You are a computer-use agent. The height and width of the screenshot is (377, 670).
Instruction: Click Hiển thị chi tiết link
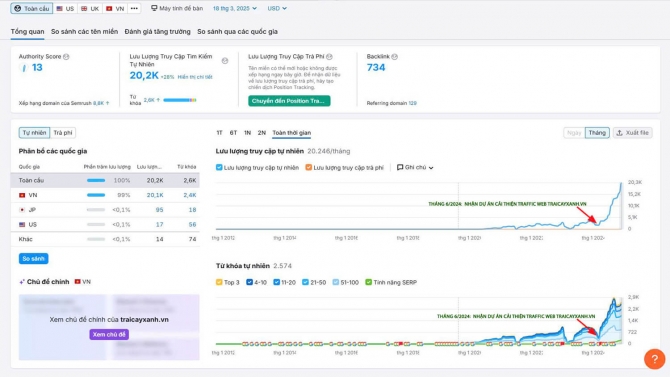[x=195, y=77]
